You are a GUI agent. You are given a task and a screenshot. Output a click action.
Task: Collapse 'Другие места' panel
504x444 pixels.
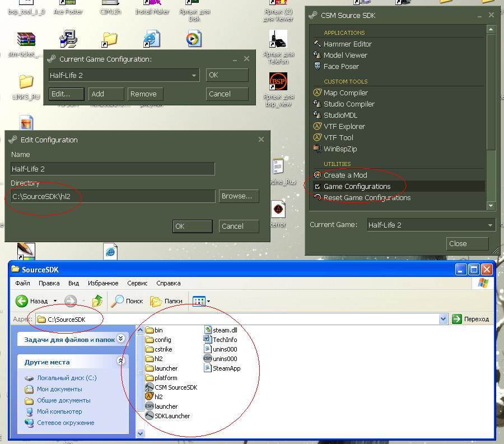[120, 360]
